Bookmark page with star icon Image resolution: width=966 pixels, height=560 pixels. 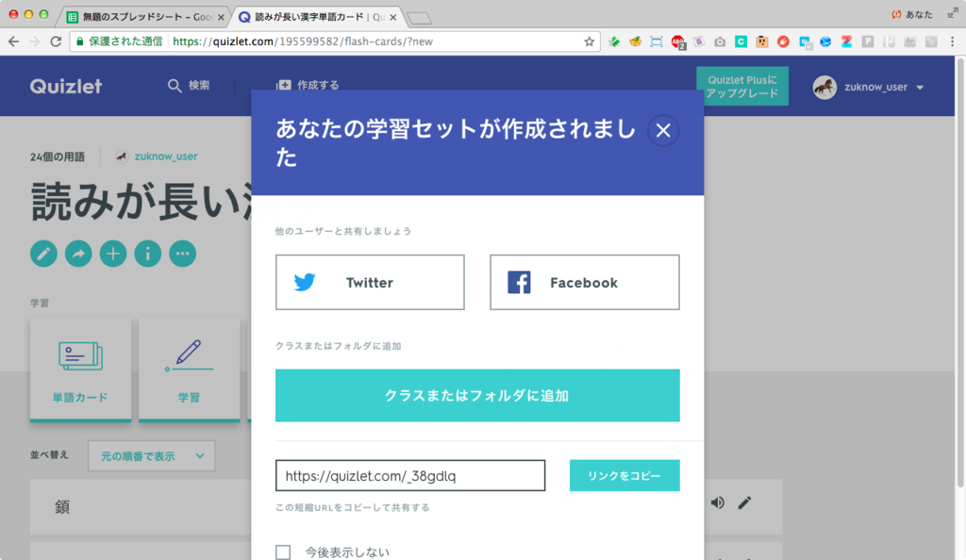(x=589, y=41)
